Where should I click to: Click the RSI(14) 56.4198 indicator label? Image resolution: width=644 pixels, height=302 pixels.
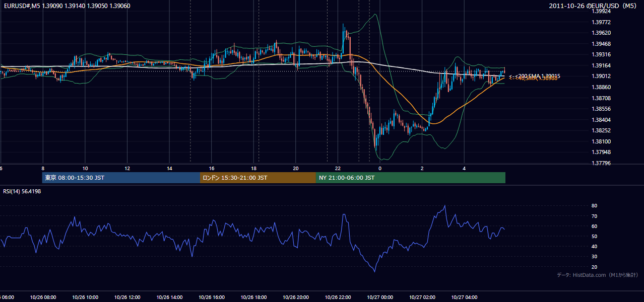click(x=22, y=191)
